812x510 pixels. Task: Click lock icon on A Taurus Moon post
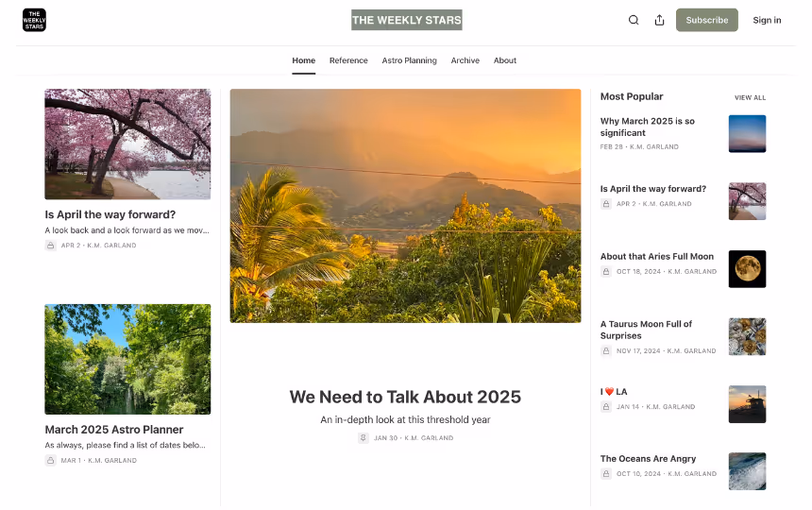pyautogui.click(x=606, y=351)
